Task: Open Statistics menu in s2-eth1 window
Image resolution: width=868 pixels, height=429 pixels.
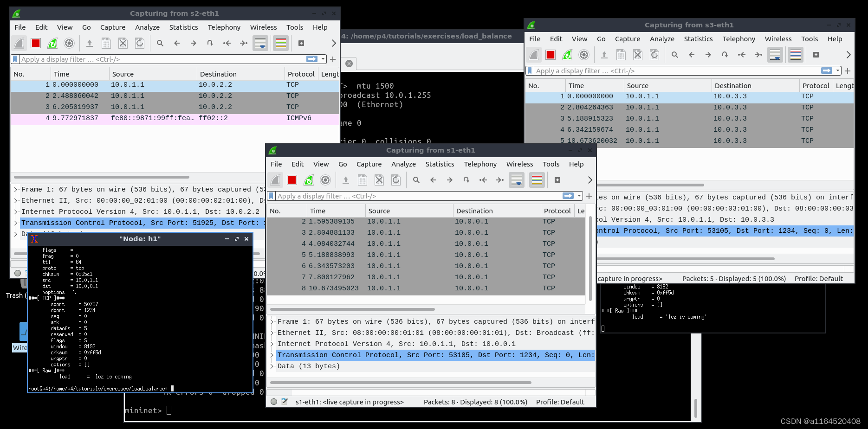Action: [183, 27]
